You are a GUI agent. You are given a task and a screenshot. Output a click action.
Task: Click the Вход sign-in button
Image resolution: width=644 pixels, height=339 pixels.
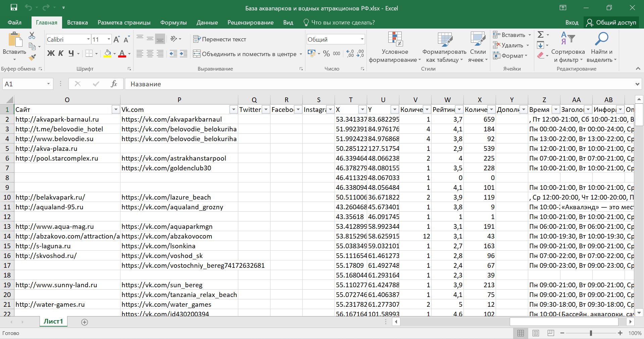click(572, 23)
